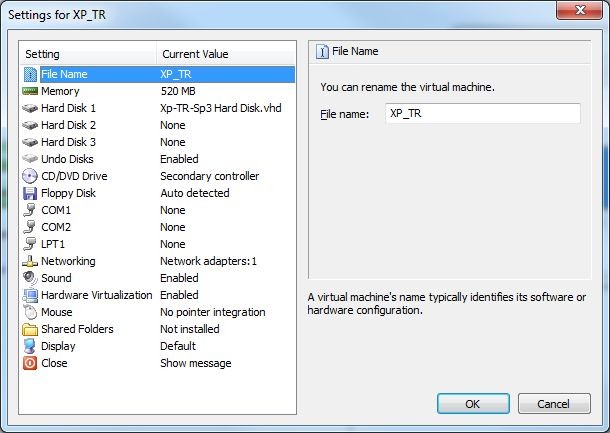Screen dimensions: 610x433
Task: Select the Hard Disk 1 drive icon
Action: [30, 108]
